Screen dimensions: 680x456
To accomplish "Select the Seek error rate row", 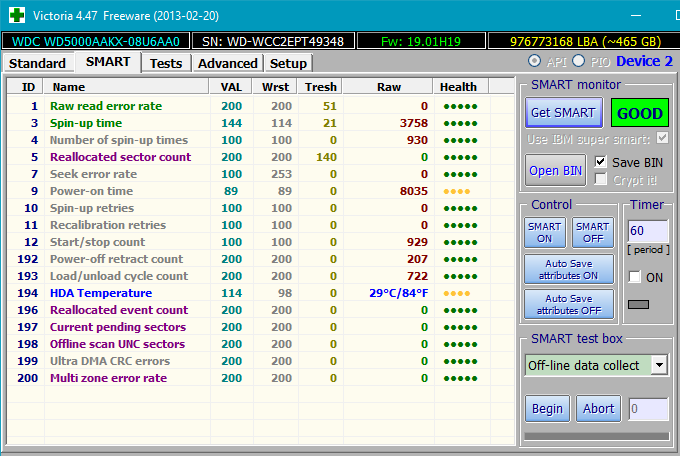I will pos(260,174).
